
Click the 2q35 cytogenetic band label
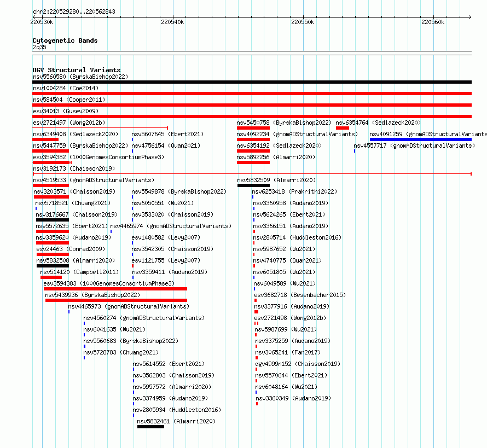pyautogui.click(x=39, y=47)
